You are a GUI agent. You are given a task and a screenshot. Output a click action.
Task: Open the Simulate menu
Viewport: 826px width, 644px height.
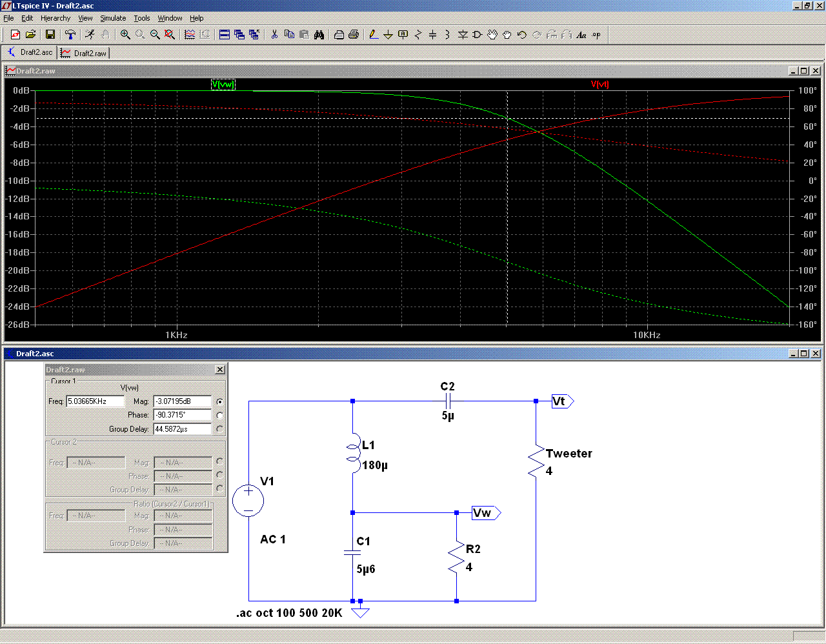pos(113,18)
